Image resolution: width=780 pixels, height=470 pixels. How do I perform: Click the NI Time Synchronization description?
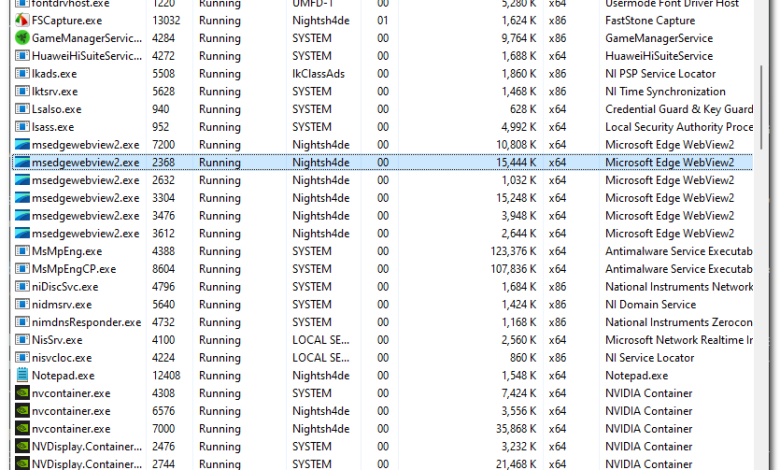coord(665,92)
